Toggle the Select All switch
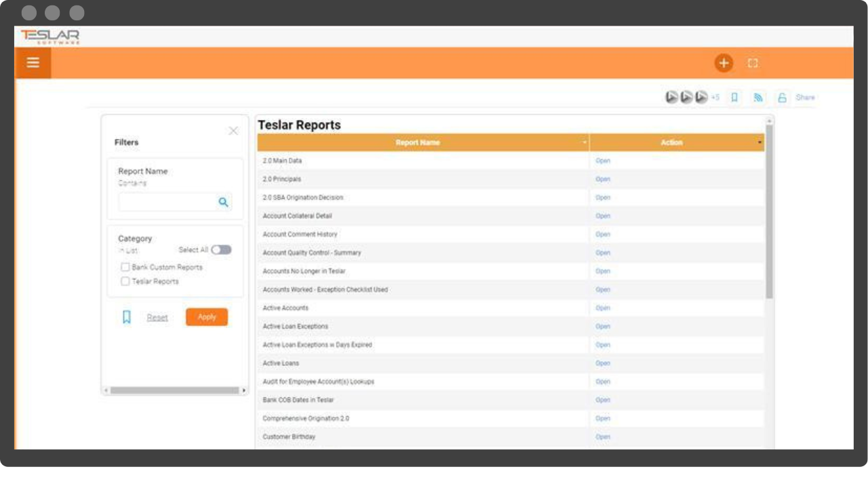868x488 pixels. [x=221, y=250]
